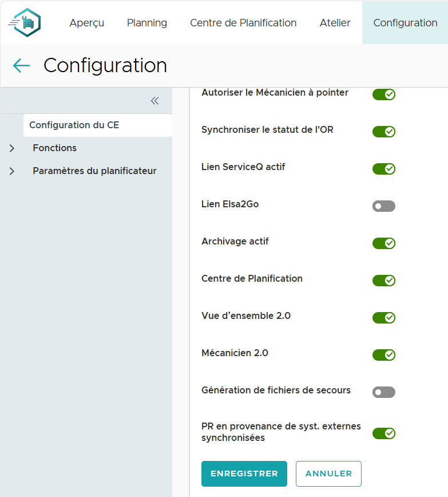Click the ANNULER button
This screenshot has height=497, width=448.
click(328, 474)
